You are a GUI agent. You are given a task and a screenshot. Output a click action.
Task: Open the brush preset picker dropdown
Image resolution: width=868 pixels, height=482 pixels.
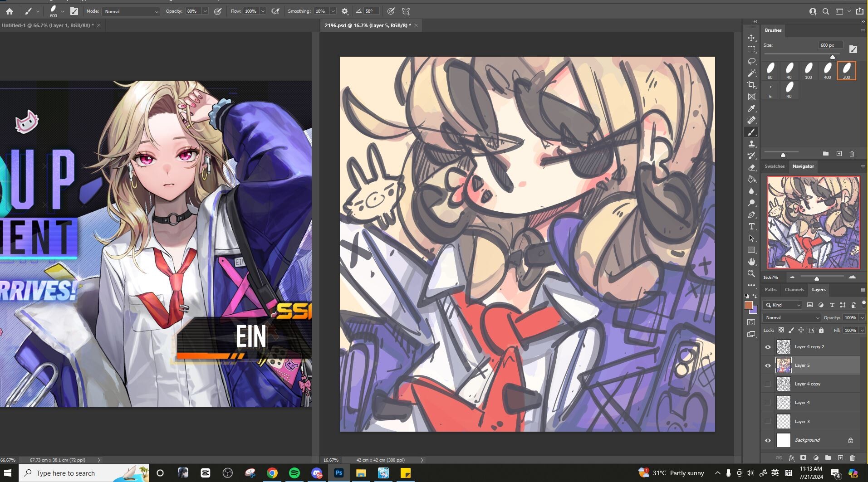coord(63,11)
